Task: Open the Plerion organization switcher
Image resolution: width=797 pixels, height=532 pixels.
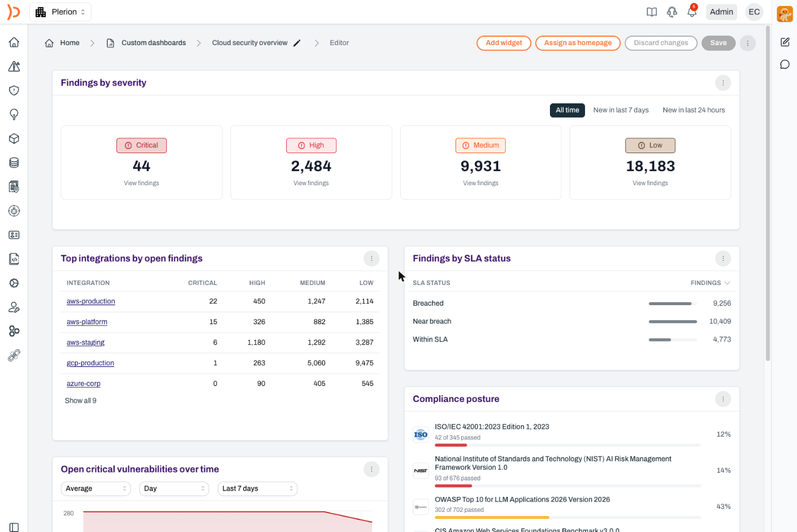Action: point(60,12)
